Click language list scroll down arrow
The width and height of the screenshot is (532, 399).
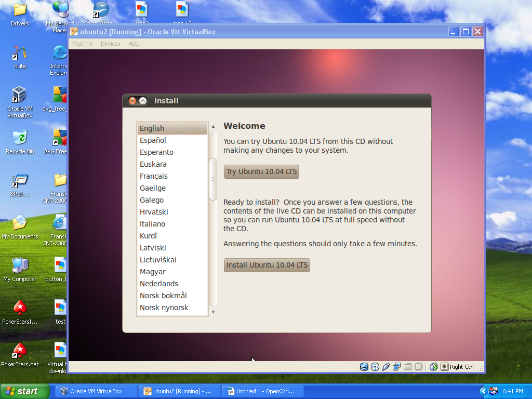[214, 312]
